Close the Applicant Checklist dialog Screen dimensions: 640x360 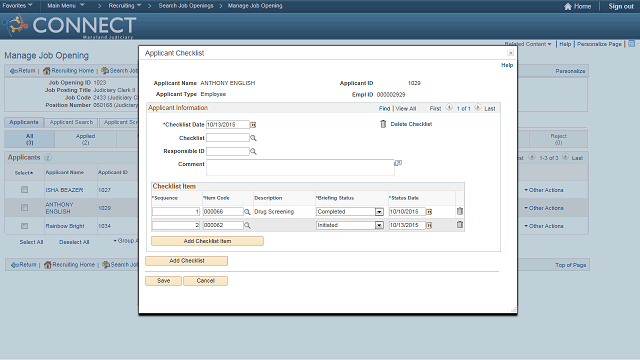510,53
